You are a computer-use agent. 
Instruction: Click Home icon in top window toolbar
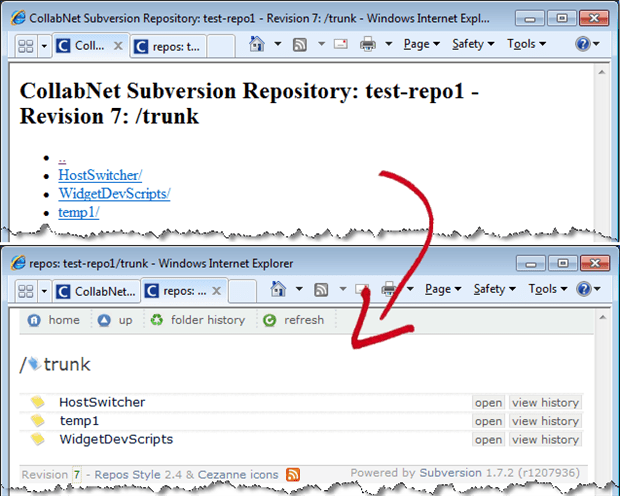point(257,44)
